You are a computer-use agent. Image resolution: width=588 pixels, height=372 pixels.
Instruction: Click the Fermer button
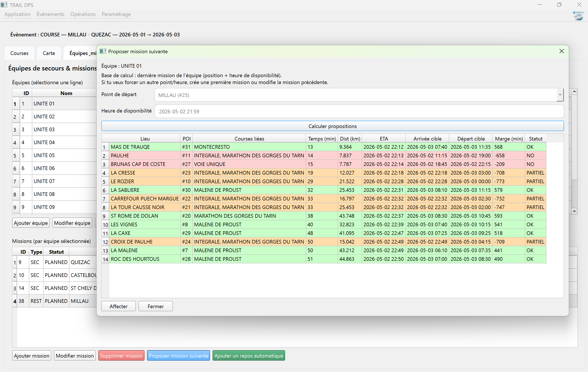click(x=155, y=306)
